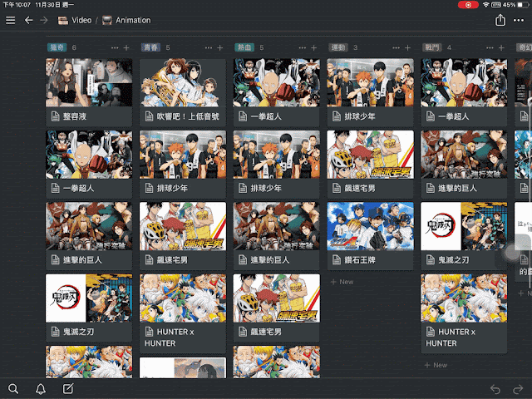
Task: Open the sidebar hamburger menu
Action: [x=11, y=20]
